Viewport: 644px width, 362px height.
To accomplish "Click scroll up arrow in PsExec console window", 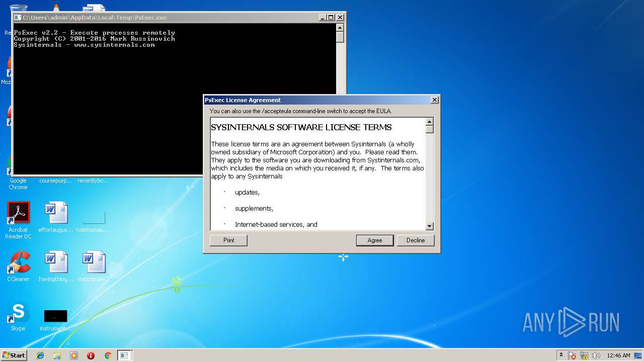I will [340, 28].
